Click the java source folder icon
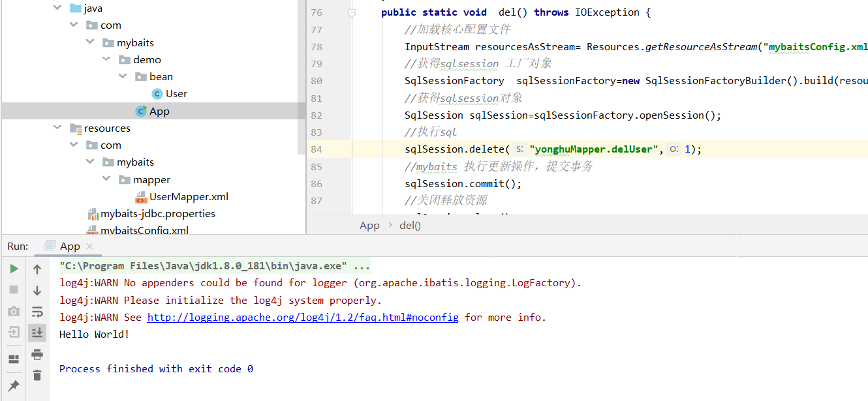 pos(75,8)
